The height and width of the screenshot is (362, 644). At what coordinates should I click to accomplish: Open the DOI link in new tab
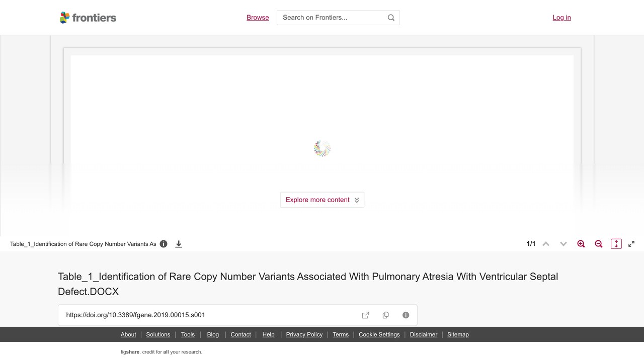pyautogui.click(x=366, y=315)
